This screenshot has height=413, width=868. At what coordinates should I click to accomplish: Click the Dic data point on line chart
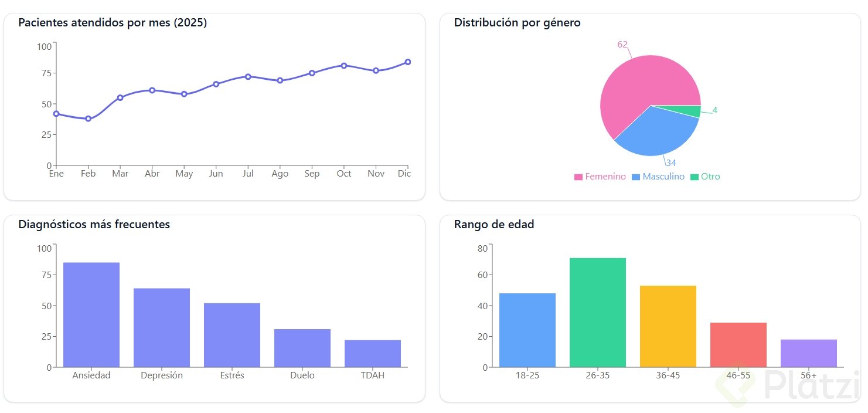coord(408,62)
